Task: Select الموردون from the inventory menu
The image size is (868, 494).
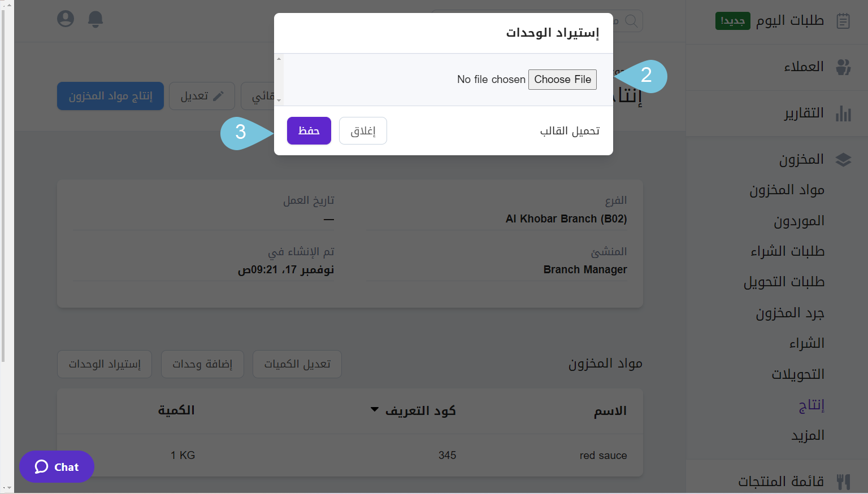Action: [x=800, y=221]
